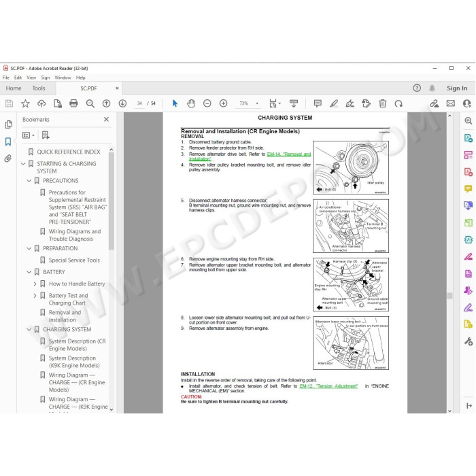Open fit page options dropdown
The width and height of the screenshot is (476, 476).
(275, 103)
